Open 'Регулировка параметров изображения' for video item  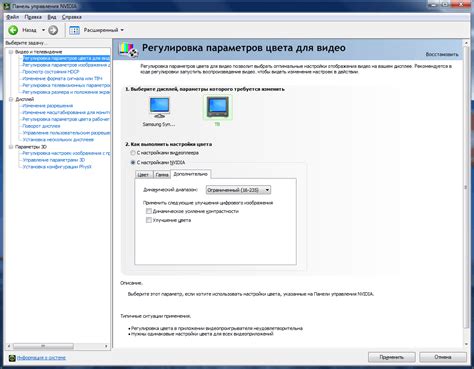pyautogui.click(x=66, y=65)
